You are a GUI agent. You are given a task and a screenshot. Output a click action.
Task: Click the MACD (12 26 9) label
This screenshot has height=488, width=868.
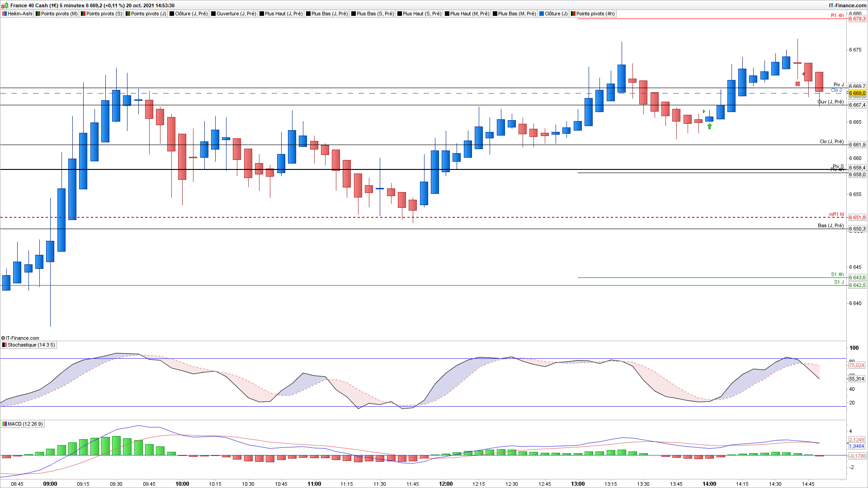click(25, 424)
